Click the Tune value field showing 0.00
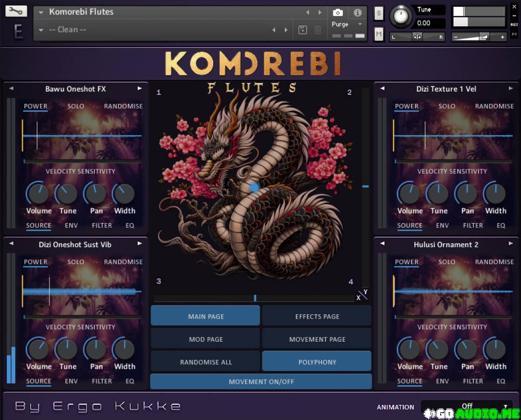 (x=430, y=23)
